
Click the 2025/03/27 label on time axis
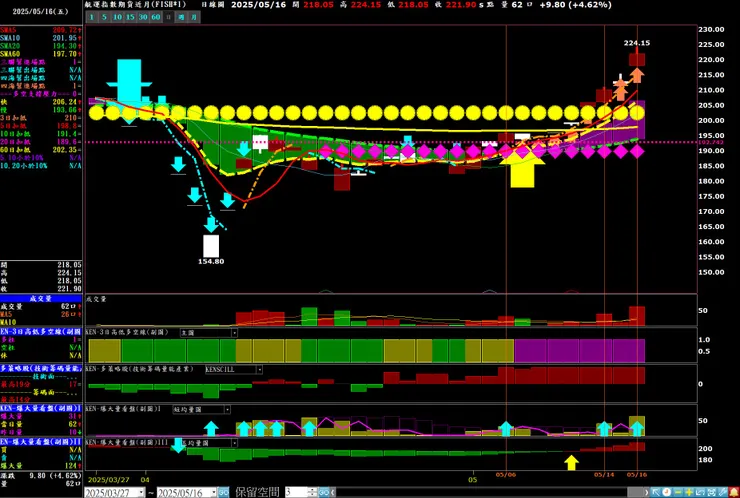pyautogui.click(x=108, y=478)
